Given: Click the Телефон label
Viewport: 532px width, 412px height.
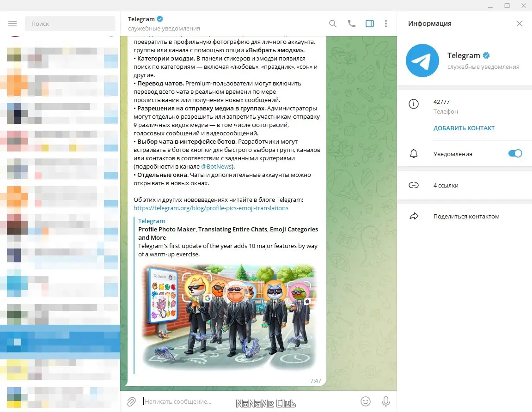Looking at the screenshot, I should point(446,112).
